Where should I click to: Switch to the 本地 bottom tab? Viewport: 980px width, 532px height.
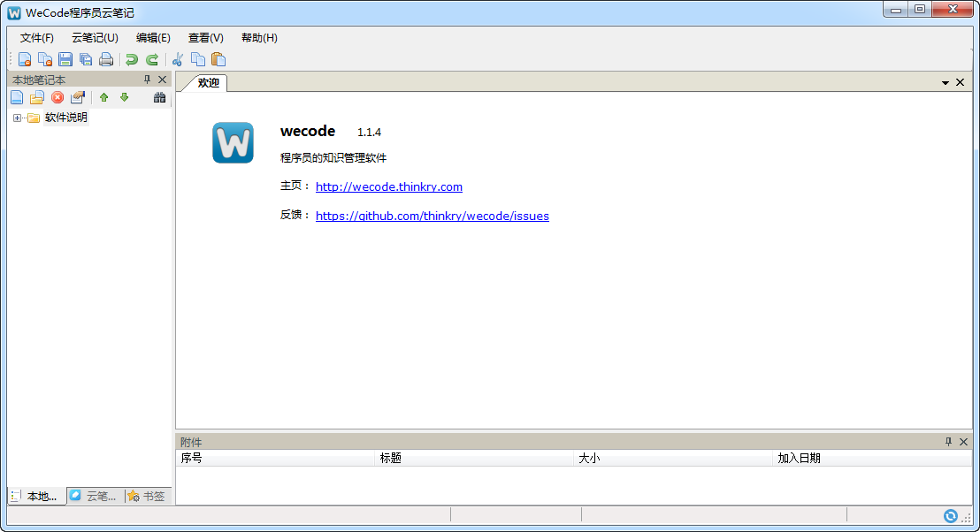tap(36, 497)
